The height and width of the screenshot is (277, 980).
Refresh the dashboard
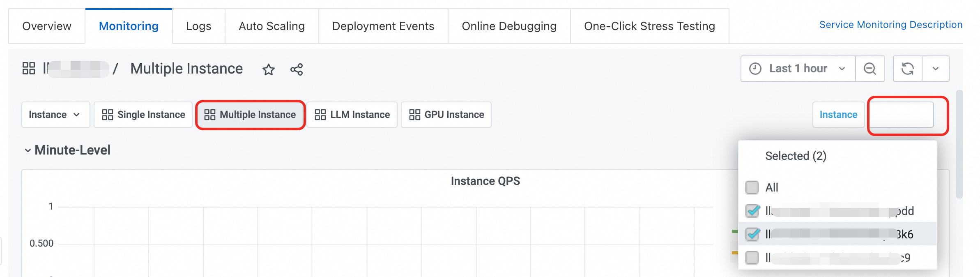(908, 69)
